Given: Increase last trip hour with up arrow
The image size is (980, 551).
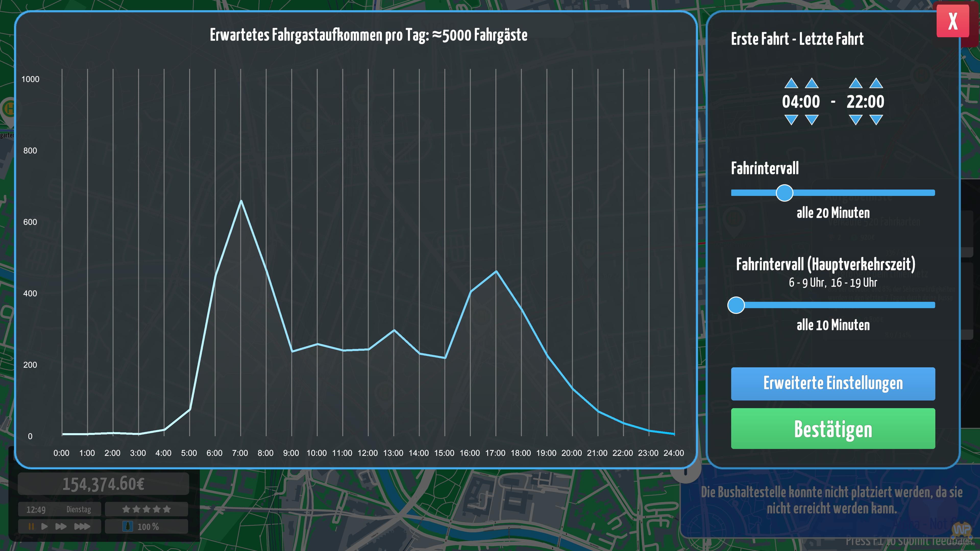Looking at the screenshot, I should 856,83.
